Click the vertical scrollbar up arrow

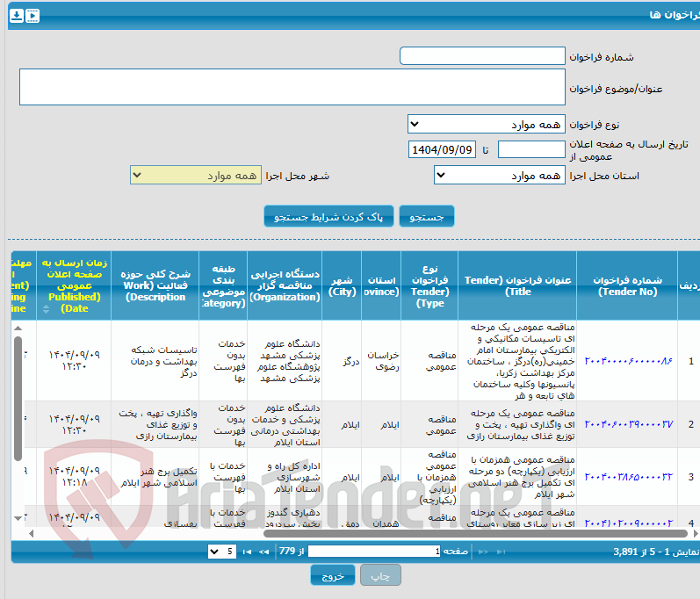tap(18, 328)
